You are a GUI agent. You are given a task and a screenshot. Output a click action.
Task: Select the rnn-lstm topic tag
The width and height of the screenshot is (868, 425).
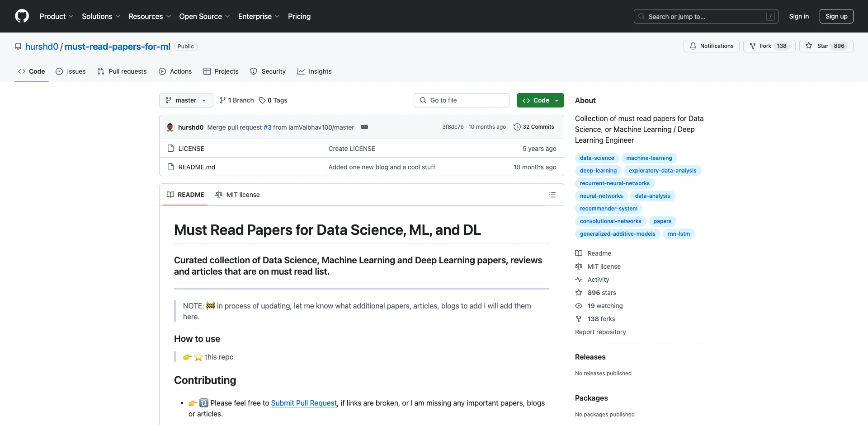679,234
